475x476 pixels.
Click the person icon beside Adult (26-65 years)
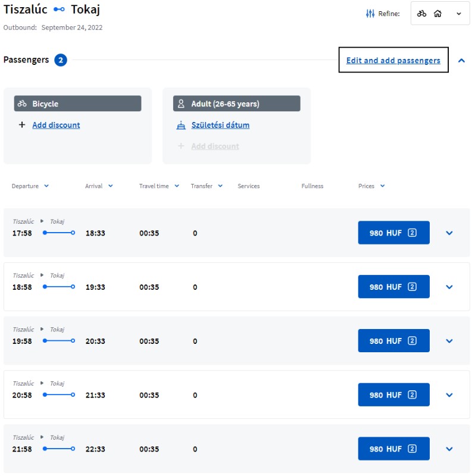click(182, 104)
